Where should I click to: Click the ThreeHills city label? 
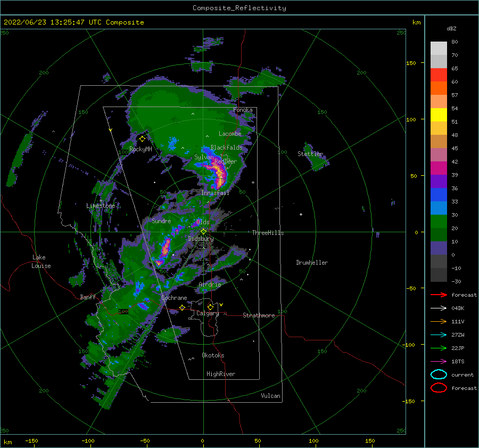268,233
